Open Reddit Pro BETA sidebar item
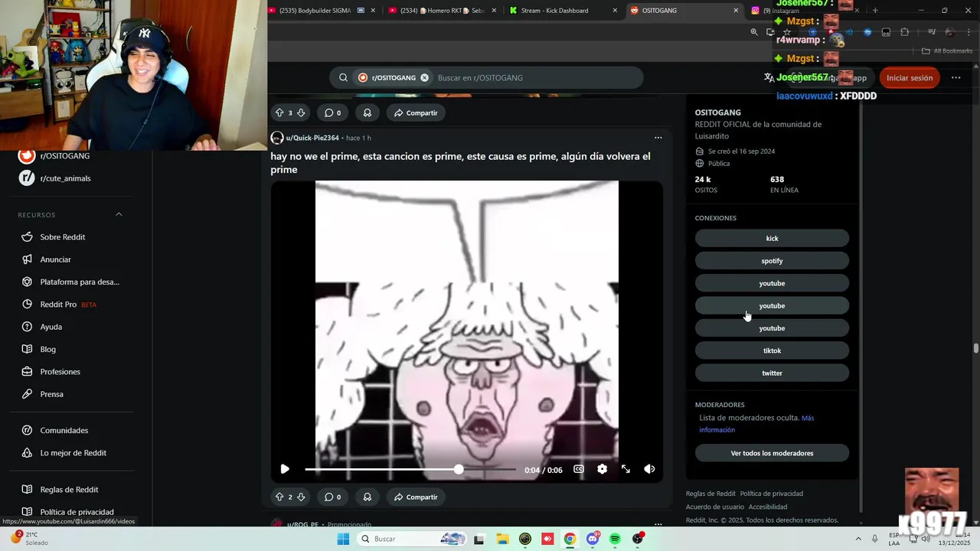This screenshot has width=980, height=551. click(59, 305)
